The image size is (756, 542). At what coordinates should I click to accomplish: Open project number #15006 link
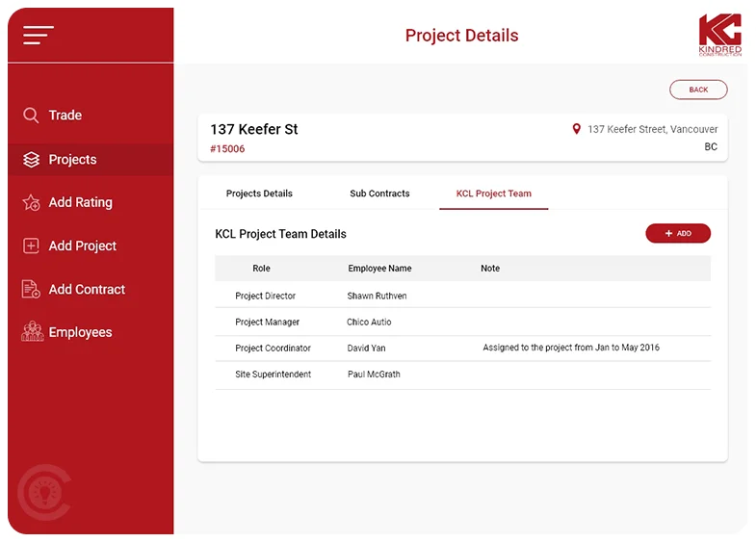point(227,149)
